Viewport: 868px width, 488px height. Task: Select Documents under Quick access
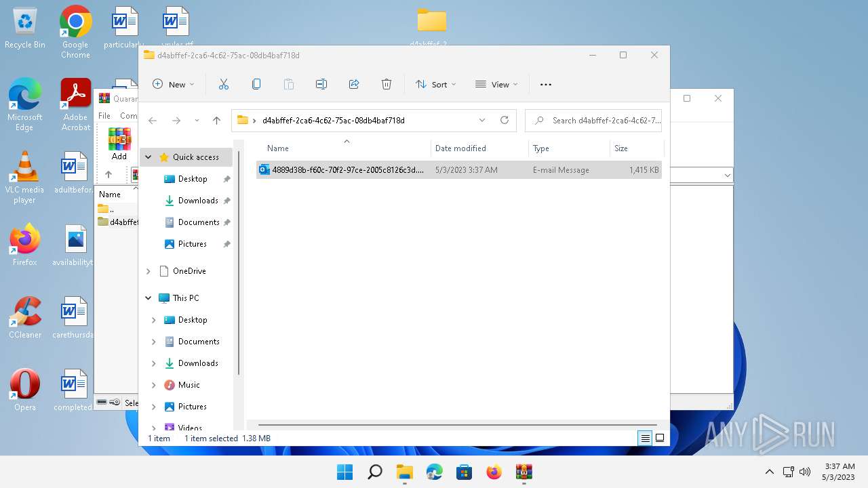pyautogui.click(x=199, y=222)
